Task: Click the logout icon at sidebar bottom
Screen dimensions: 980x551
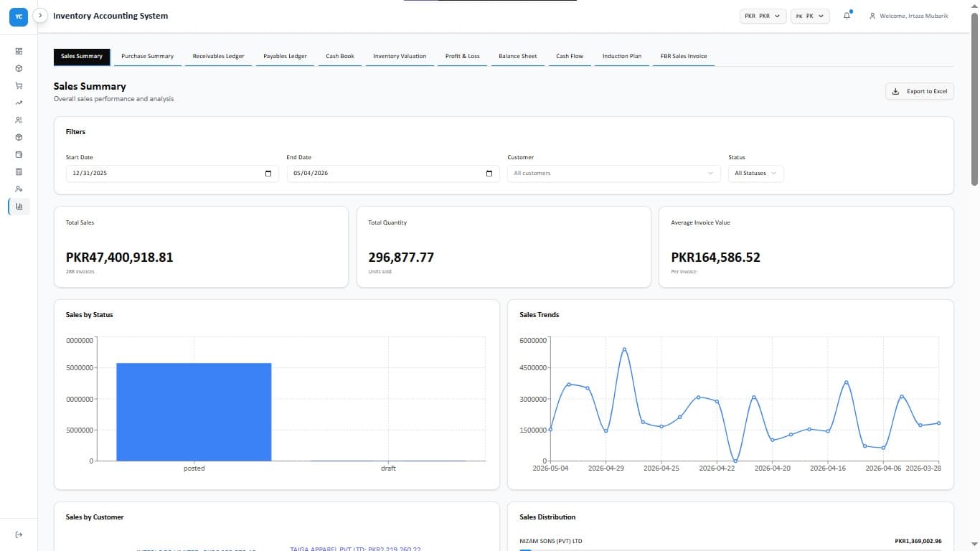Action: [x=19, y=534]
